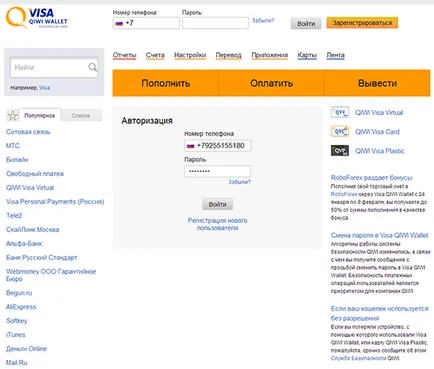Screen dimensions: 434x369
Task: Click QIWI Visa Virtual text link at right
Action: coord(379,113)
